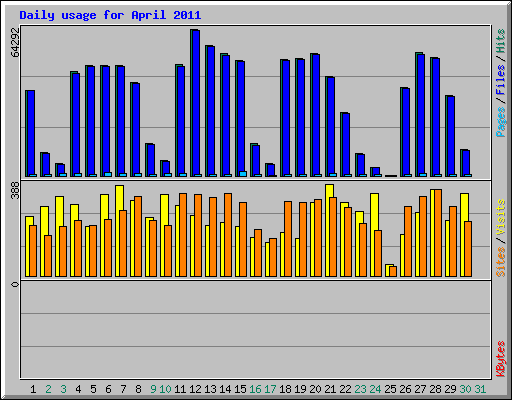This screenshot has height=400, width=512.
Task: Click day 29 on the x-axis
Action: pyautogui.click(x=450, y=389)
